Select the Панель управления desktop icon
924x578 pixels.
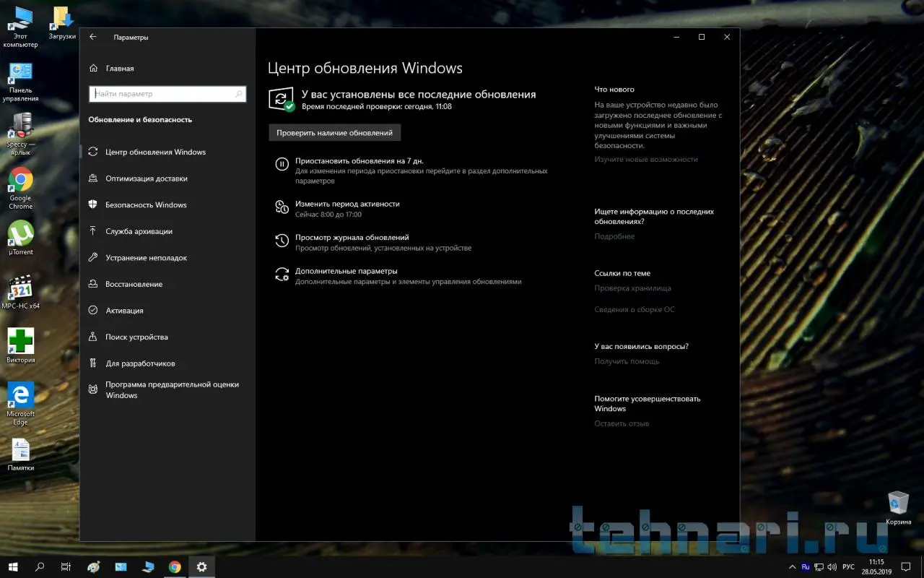click(20, 82)
